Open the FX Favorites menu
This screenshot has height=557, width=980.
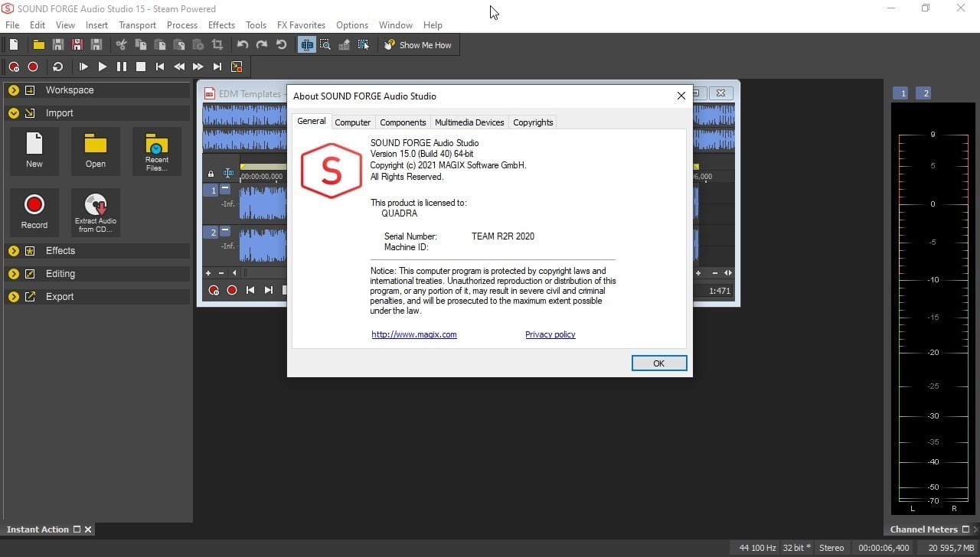click(301, 25)
